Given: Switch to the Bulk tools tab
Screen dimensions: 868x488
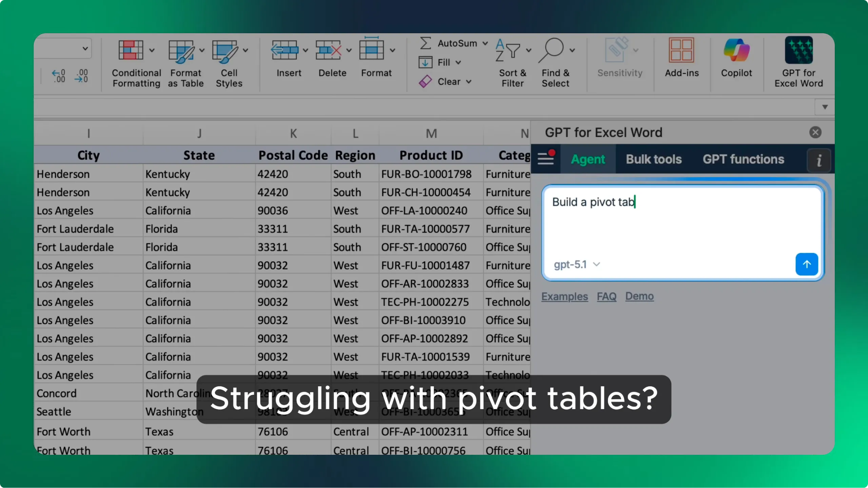Looking at the screenshot, I should (653, 159).
